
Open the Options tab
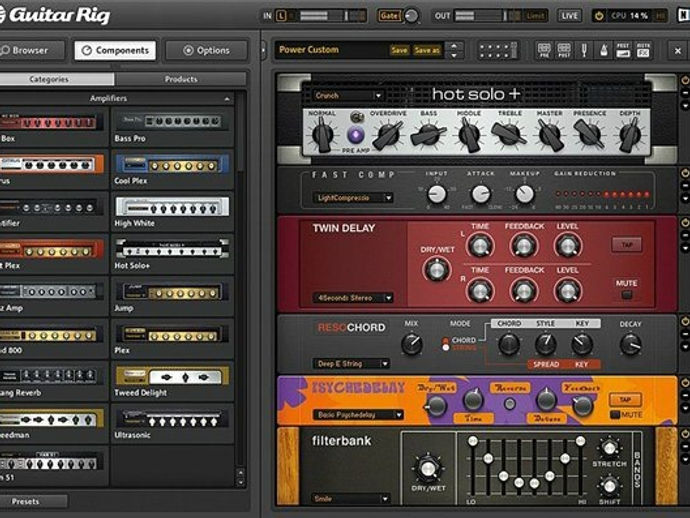pyautogui.click(x=206, y=51)
